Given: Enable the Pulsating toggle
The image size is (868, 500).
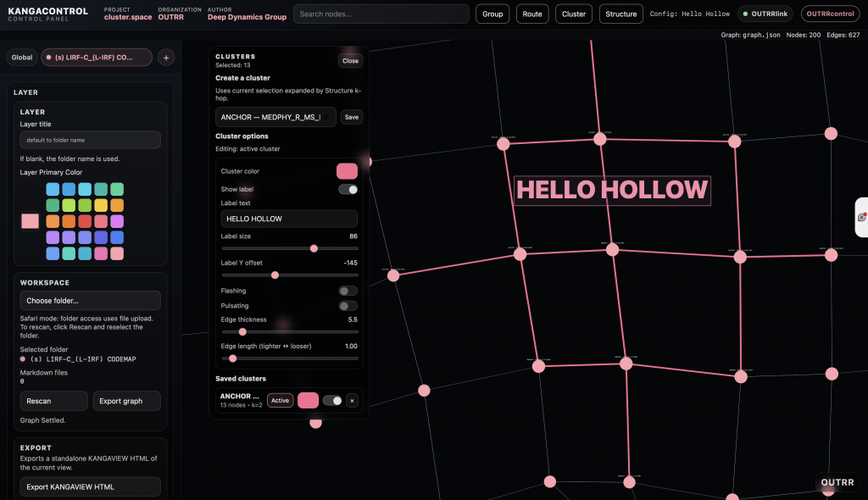Looking at the screenshot, I should (348, 306).
